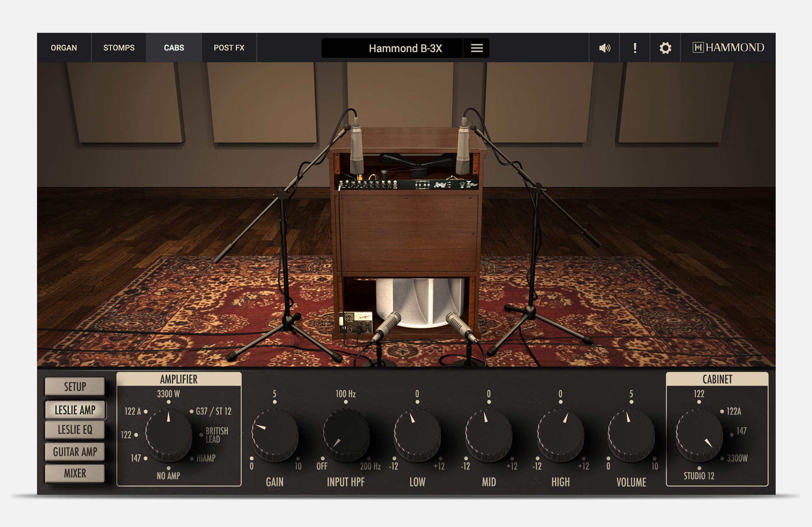Click the exclamation alert icon
Screen dimensions: 812x527
(635, 48)
